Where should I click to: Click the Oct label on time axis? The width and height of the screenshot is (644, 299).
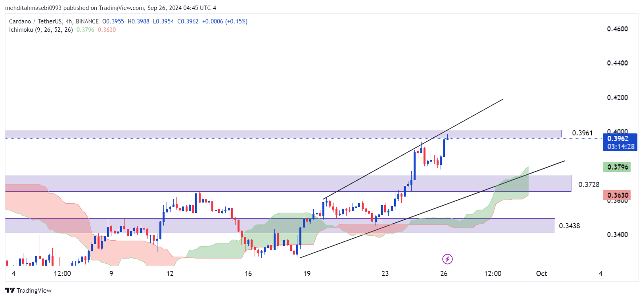point(542,274)
